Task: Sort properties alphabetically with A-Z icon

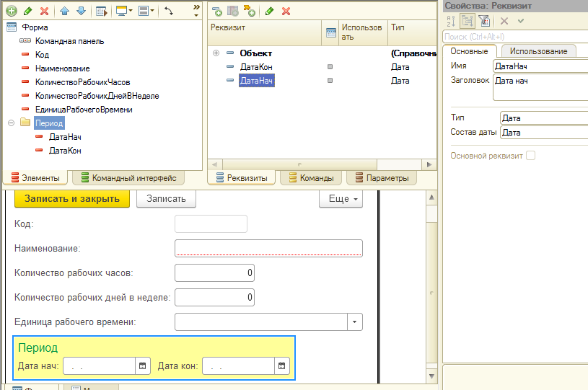Action: click(451, 22)
